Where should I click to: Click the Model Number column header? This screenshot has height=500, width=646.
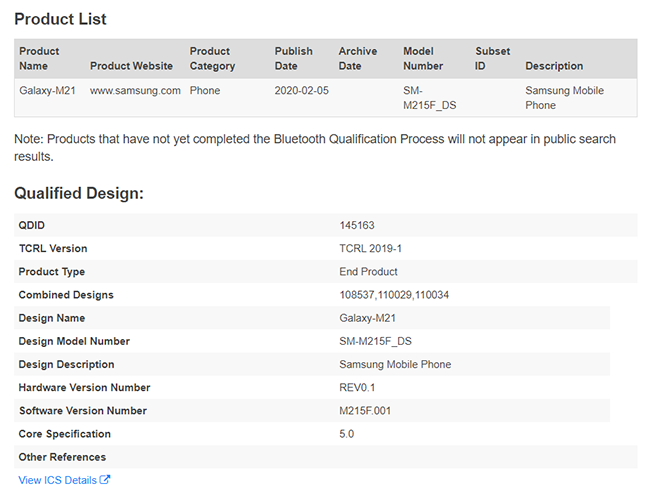point(423,58)
